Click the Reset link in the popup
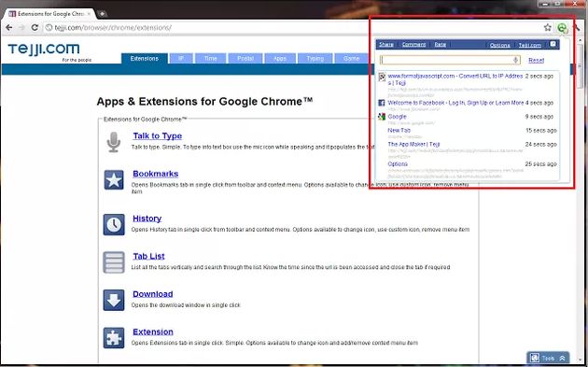The width and height of the screenshot is (588, 367). [x=536, y=60]
